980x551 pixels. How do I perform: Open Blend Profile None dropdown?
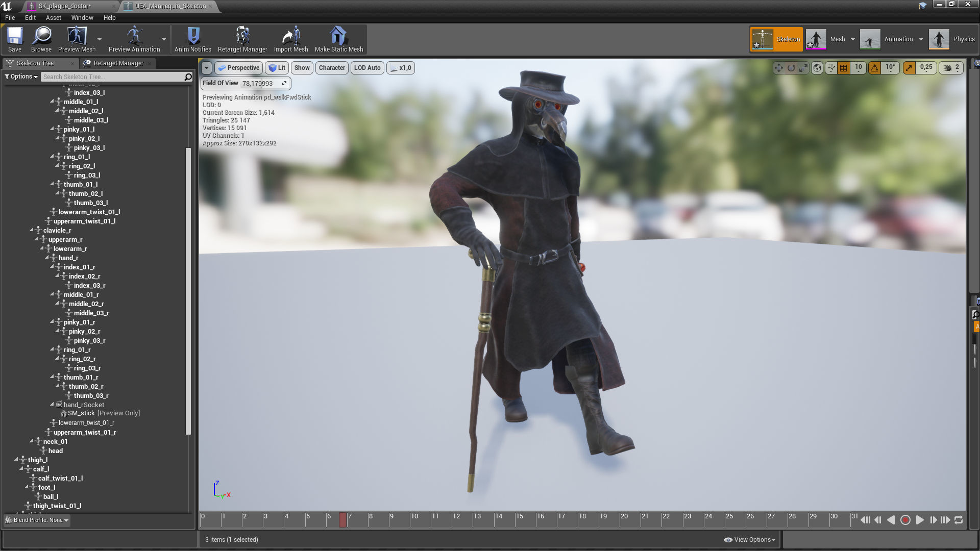[x=37, y=520]
